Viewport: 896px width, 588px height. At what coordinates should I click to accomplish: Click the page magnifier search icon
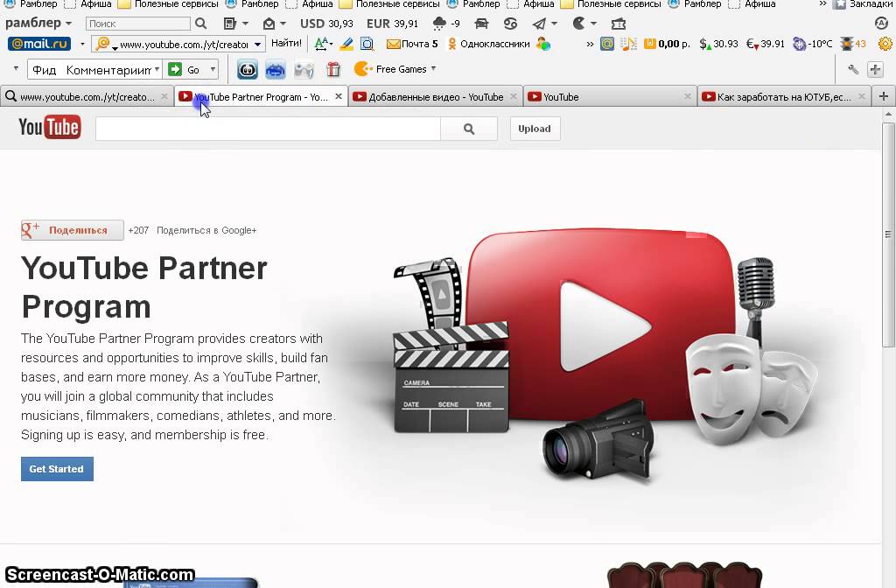(x=367, y=44)
